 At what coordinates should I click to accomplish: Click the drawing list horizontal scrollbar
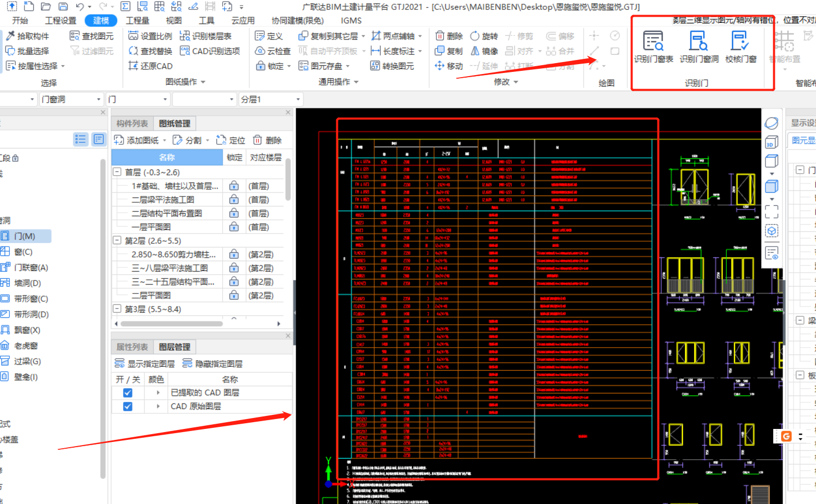tap(172, 324)
